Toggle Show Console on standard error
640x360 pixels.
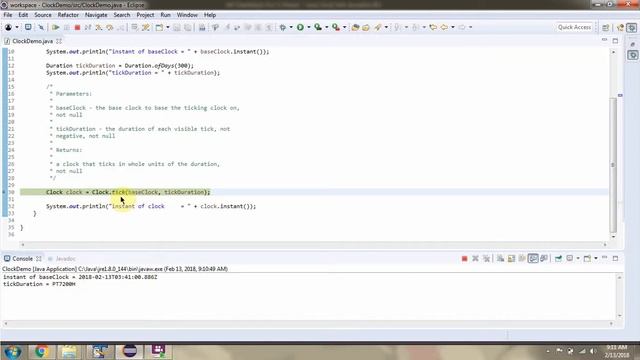[544, 258]
